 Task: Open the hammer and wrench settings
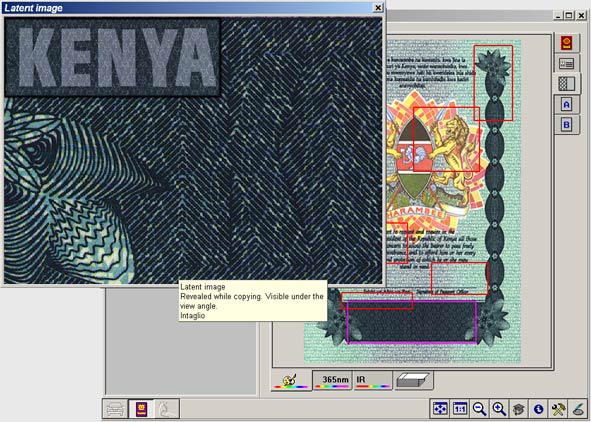(x=558, y=408)
